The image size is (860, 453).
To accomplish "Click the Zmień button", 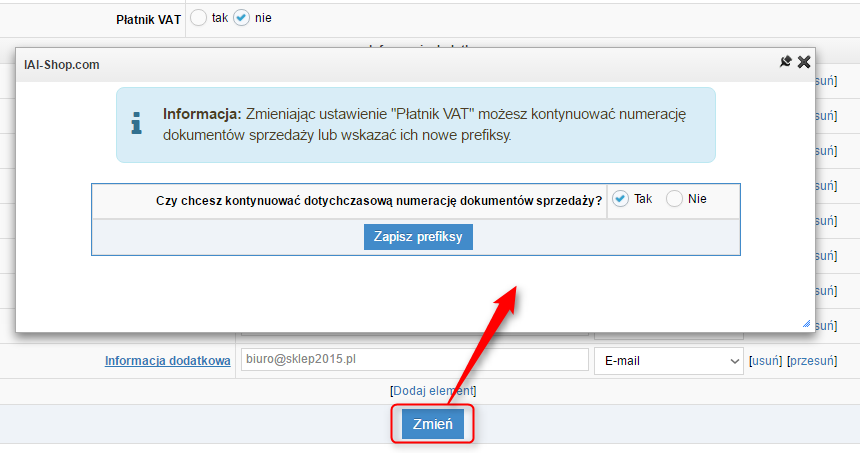I will click(433, 424).
